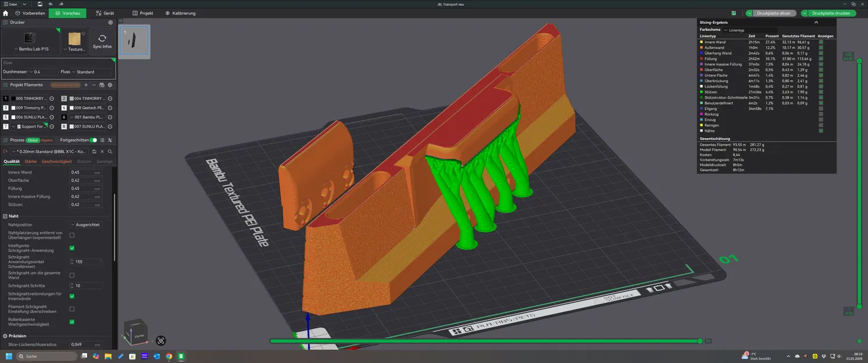Viewport: 868px width, 363px height.
Task: Open the Durchmesser 0.4 nozzle dropdown
Action: click(43, 72)
